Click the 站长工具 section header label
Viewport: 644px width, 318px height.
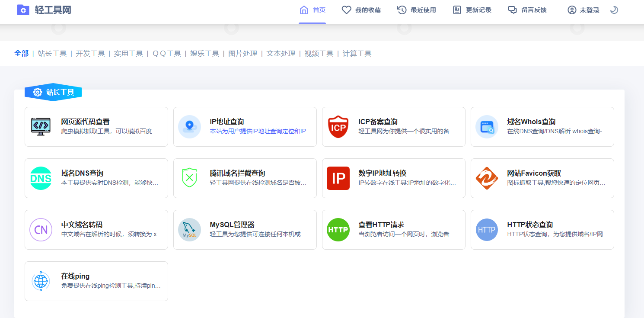point(60,92)
